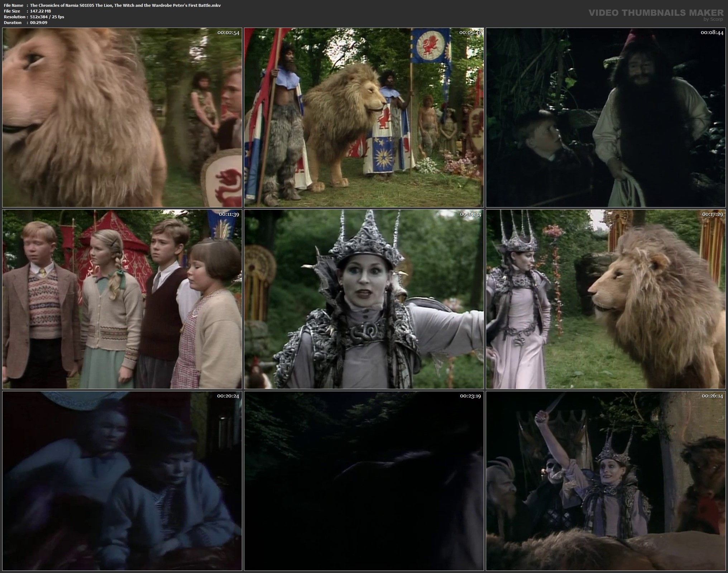The height and width of the screenshot is (573, 728).
Task: Open the bearded dwarf thumbnail at 00:08:44
Action: [606, 118]
